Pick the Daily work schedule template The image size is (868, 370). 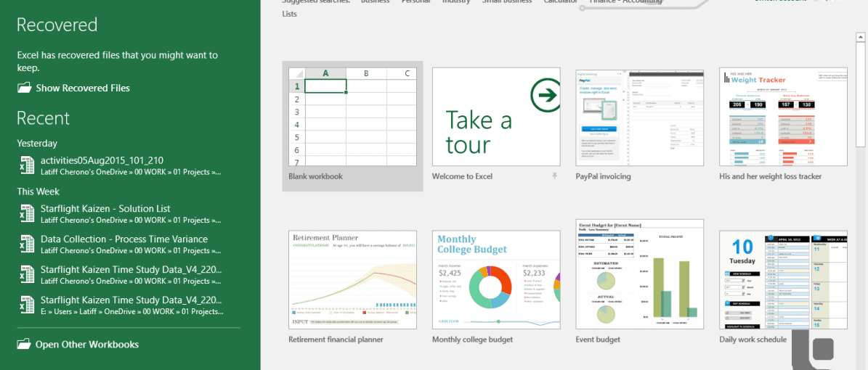[x=783, y=280]
